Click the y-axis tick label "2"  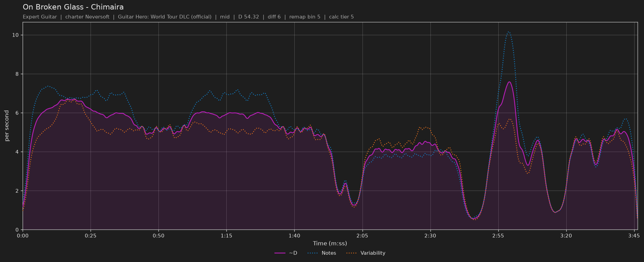(18, 191)
